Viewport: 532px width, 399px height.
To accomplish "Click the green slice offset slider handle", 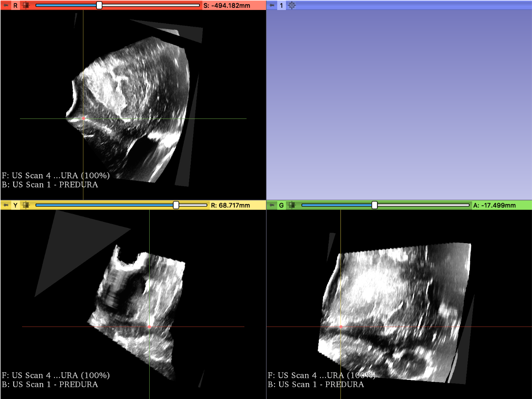I will click(x=374, y=205).
